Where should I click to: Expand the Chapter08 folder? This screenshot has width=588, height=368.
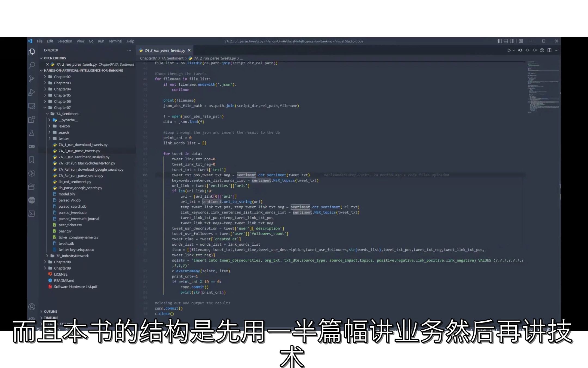62,262
